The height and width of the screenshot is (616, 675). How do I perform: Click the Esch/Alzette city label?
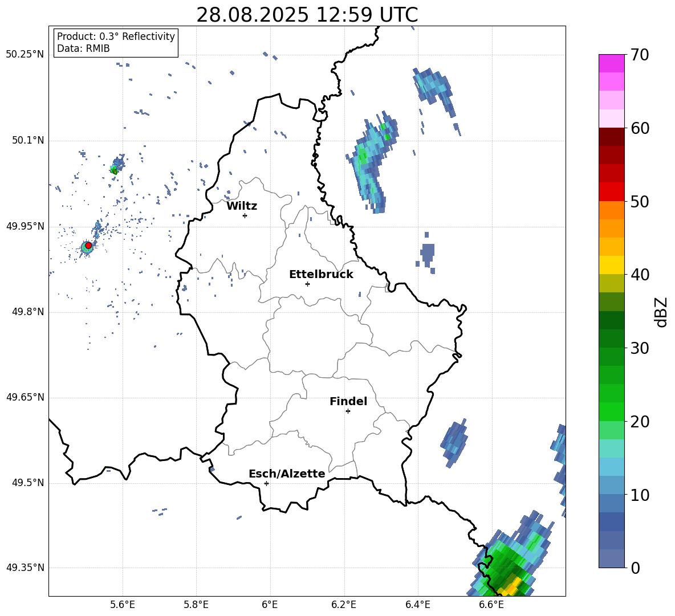287,474
